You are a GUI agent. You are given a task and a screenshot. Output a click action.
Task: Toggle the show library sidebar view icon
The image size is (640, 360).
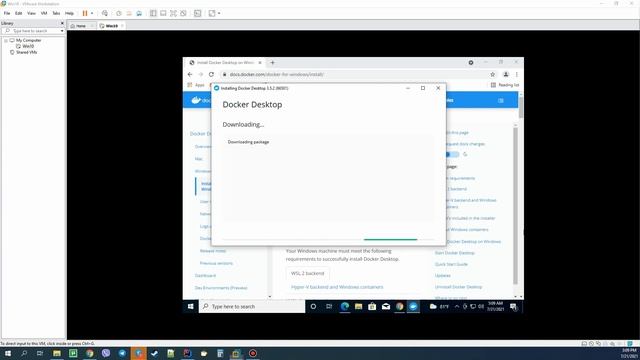click(x=153, y=13)
